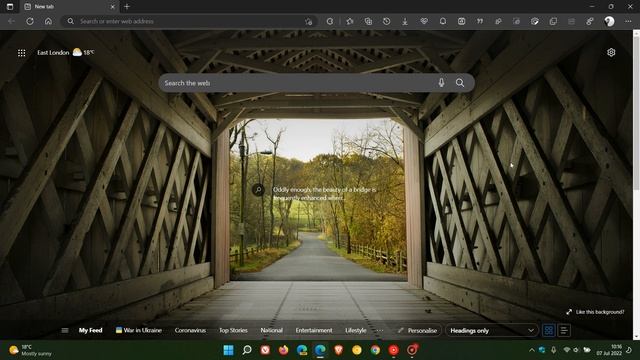Open the Windows Start menu
The width and height of the screenshot is (640, 360).
(229, 350)
